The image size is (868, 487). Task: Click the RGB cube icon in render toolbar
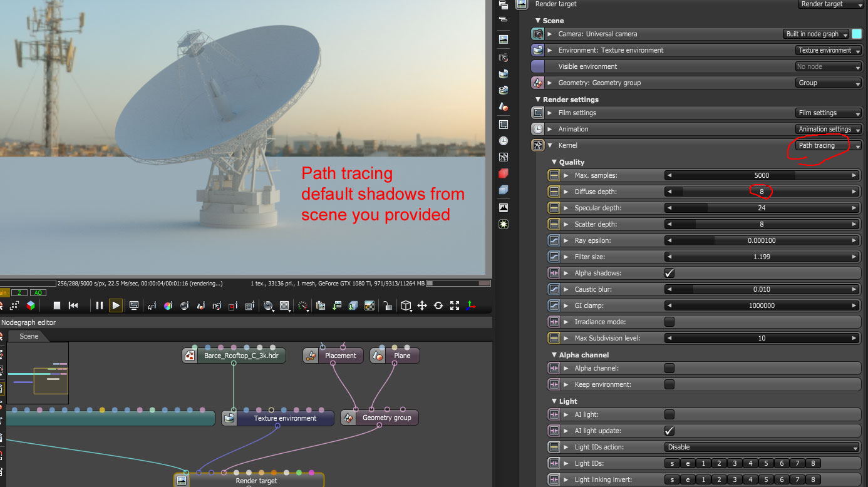pyautogui.click(x=30, y=305)
